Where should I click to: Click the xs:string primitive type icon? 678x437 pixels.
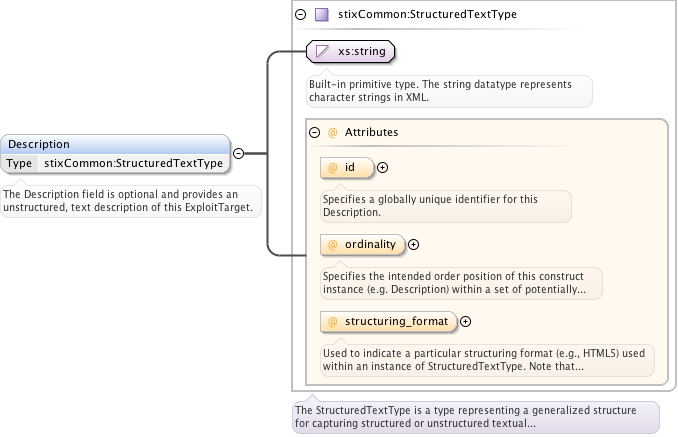[x=322, y=50]
